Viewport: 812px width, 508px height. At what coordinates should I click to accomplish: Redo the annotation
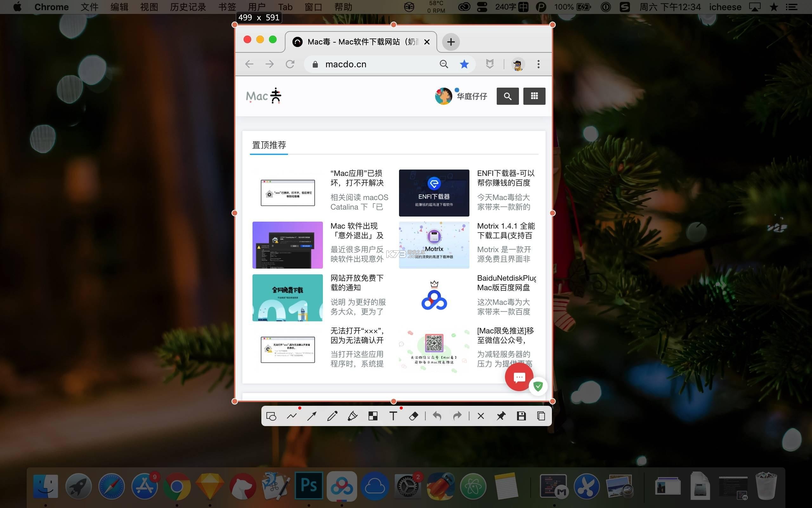457,416
